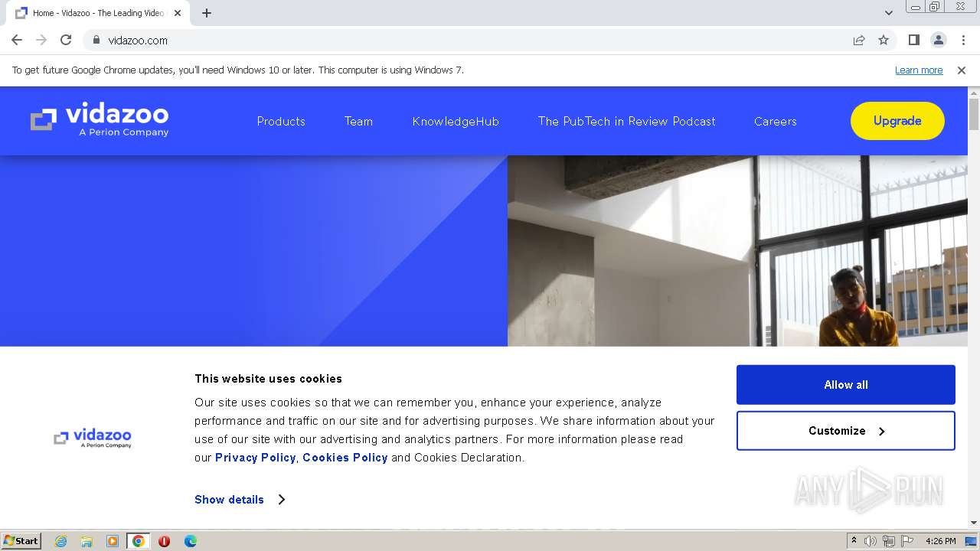Click the page vertical scrollbar thumb

coord(974,114)
